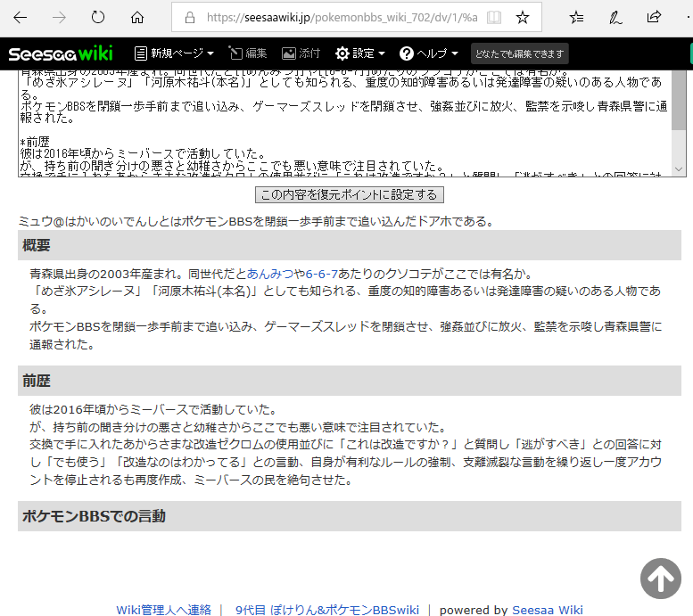
Task: Click the browser address bar URL
Action: (x=342, y=18)
